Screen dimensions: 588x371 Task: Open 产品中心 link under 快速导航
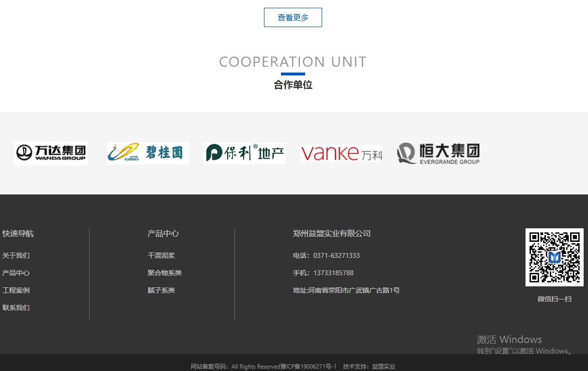pos(16,273)
